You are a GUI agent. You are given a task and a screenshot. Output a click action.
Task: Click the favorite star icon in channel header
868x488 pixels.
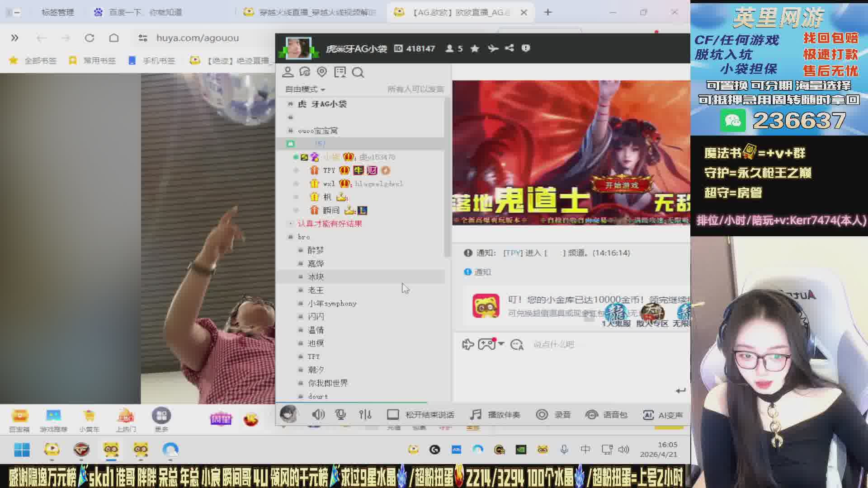475,48
